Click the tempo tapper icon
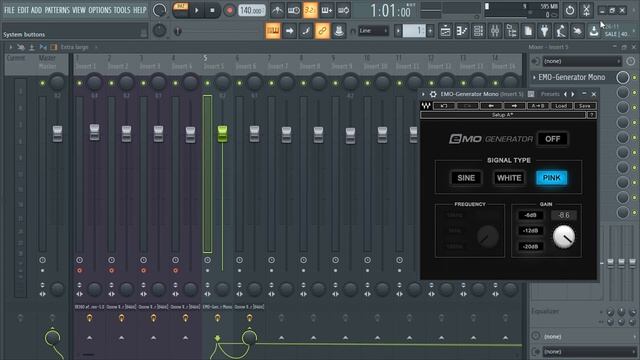The width and height of the screenshot is (640, 360). (x=561, y=31)
